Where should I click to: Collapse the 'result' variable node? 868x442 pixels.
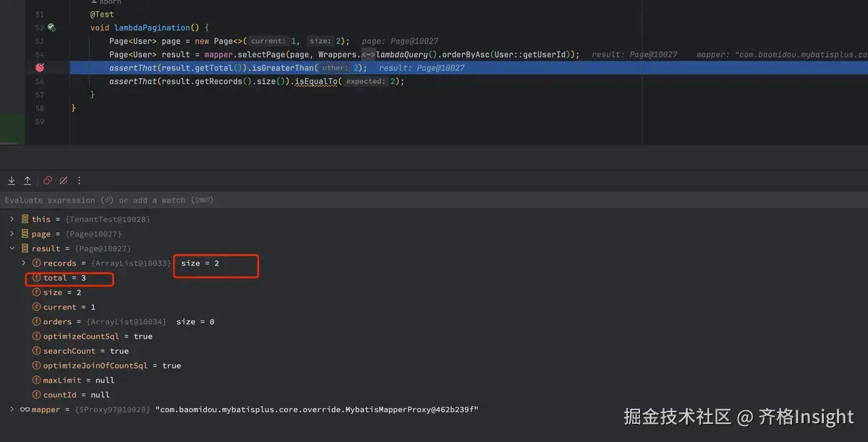tap(12, 248)
